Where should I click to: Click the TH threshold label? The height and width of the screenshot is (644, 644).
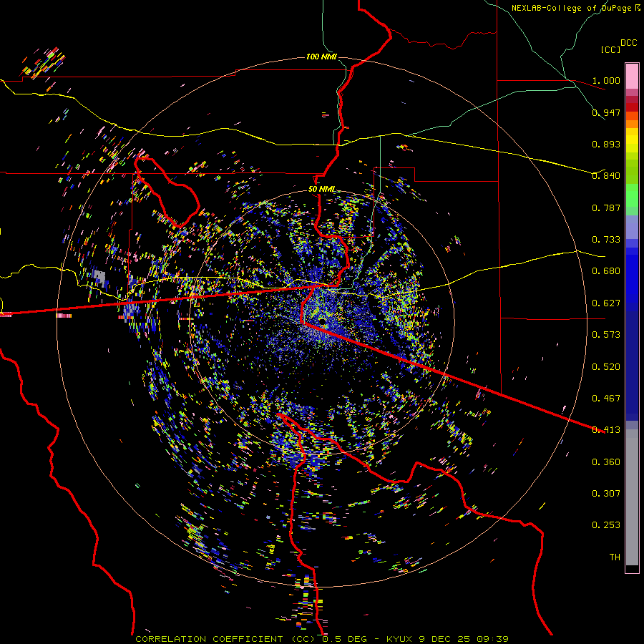tap(615, 557)
